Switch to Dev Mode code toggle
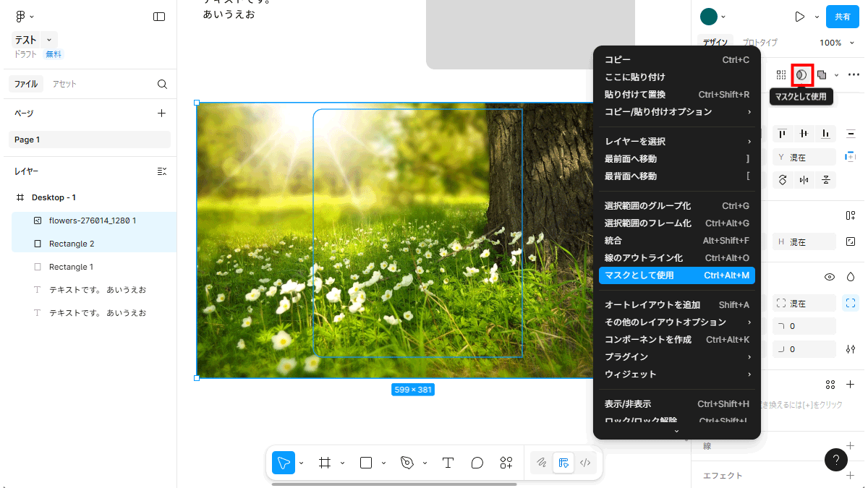 pyautogui.click(x=586, y=463)
